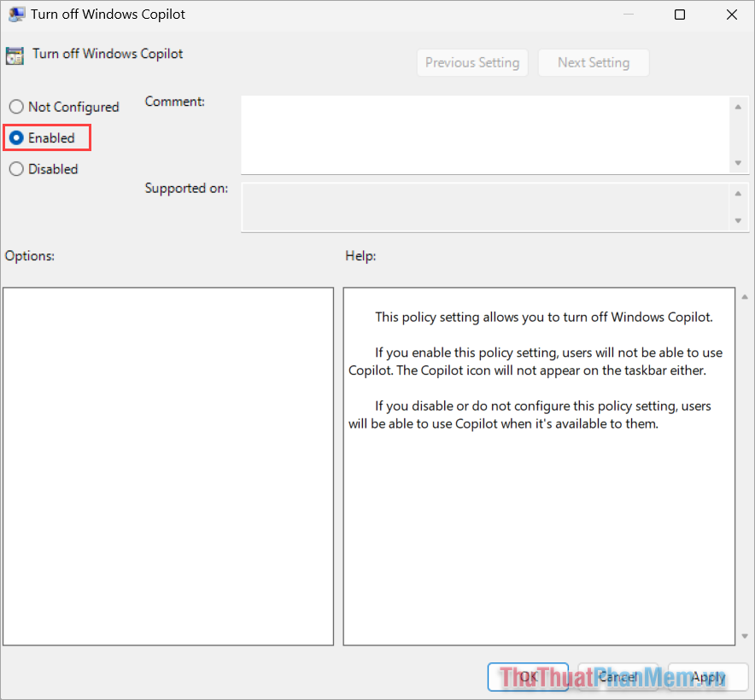Click the Previous Setting button
The height and width of the screenshot is (700, 755).
(472, 62)
